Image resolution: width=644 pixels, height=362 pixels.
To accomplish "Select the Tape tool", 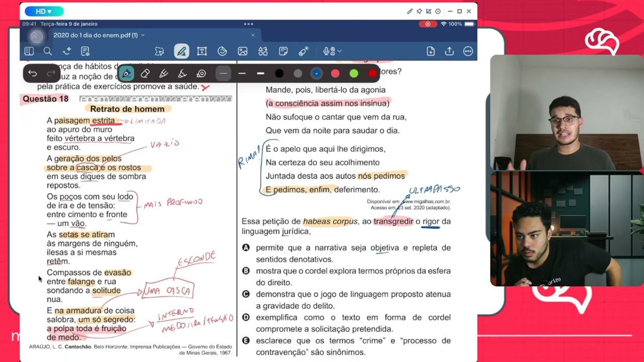I will 201,73.
